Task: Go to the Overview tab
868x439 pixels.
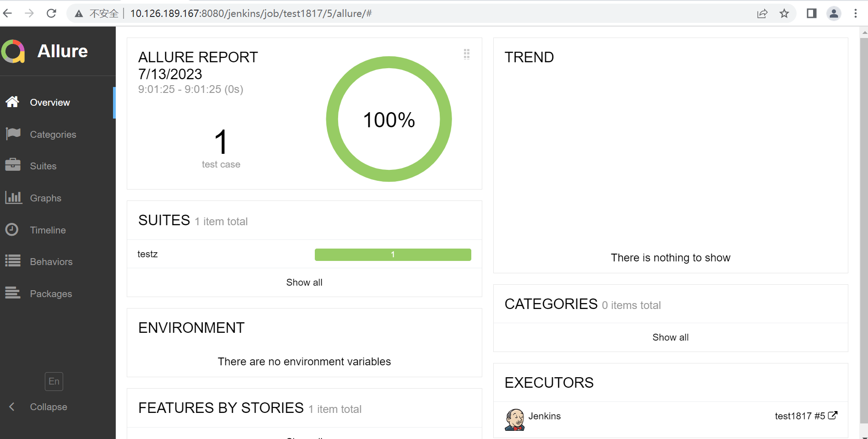Action: (x=50, y=103)
